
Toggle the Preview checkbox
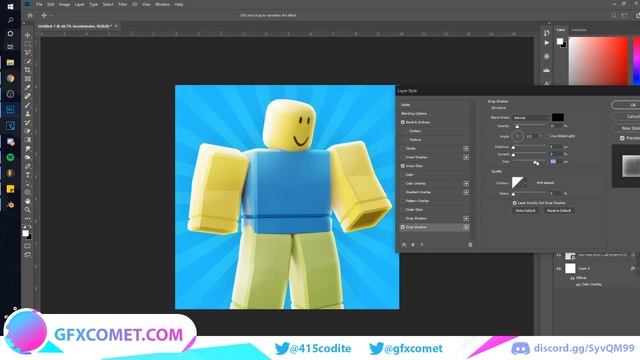pos(622,139)
